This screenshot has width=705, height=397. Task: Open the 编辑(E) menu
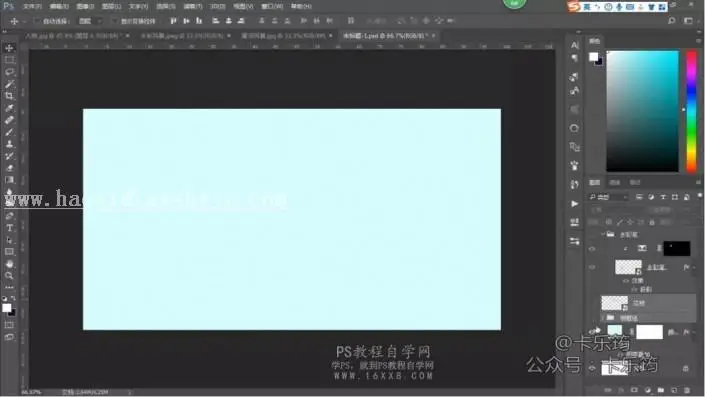[x=59, y=6]
